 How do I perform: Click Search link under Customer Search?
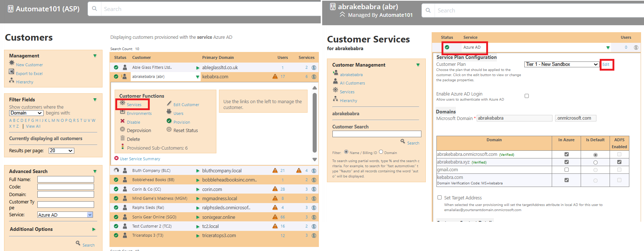pos(413,143)
